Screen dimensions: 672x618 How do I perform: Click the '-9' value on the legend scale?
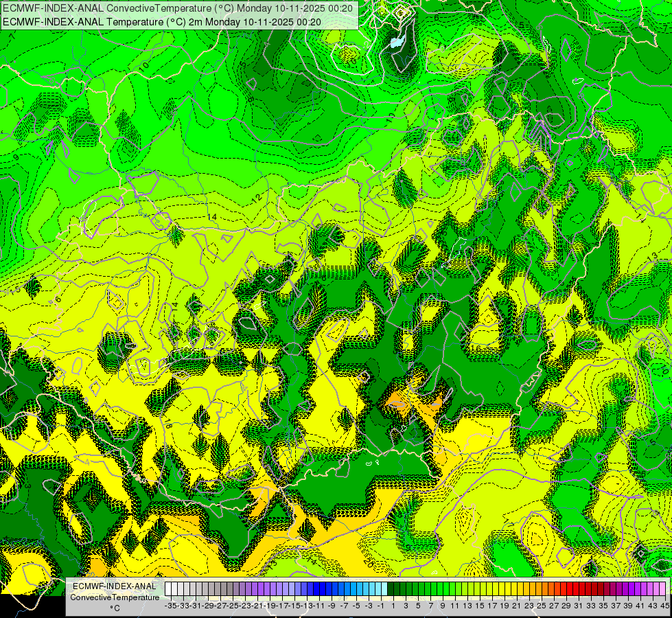[332, 606]
